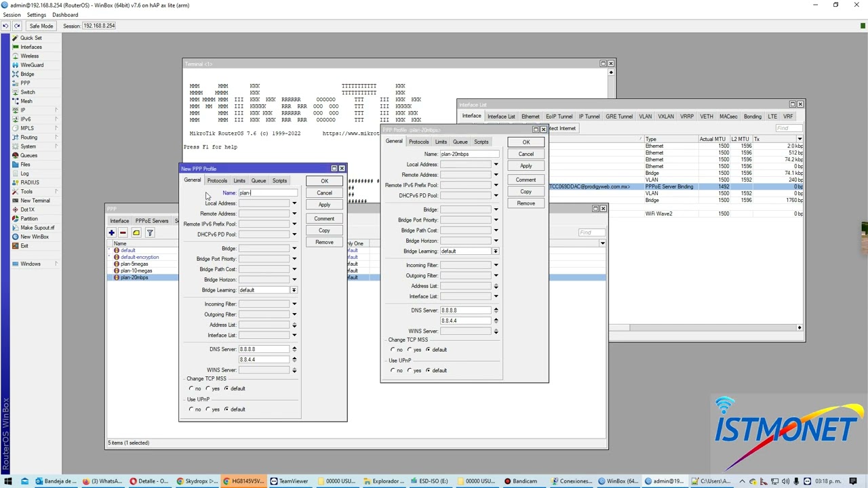This screenshot has width=868, height=488.
Task: Open New Terminal from the sidebar
Action: pos(35,201)
